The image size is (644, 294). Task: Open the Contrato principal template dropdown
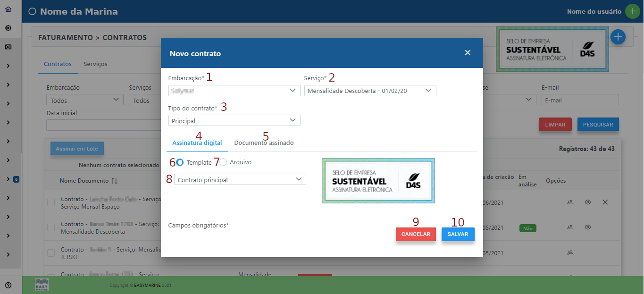240,180
